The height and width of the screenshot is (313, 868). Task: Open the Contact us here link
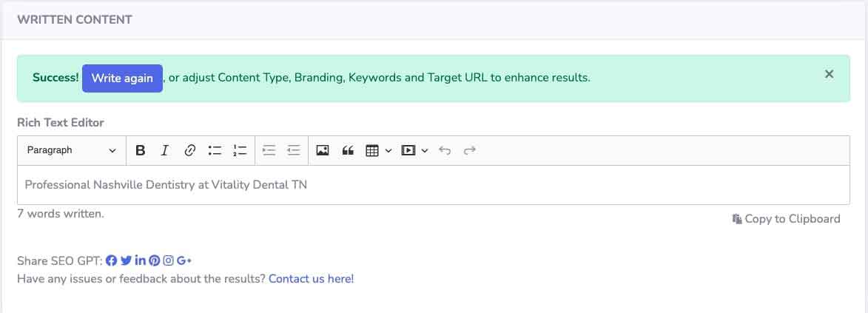(x=311, y=279)
